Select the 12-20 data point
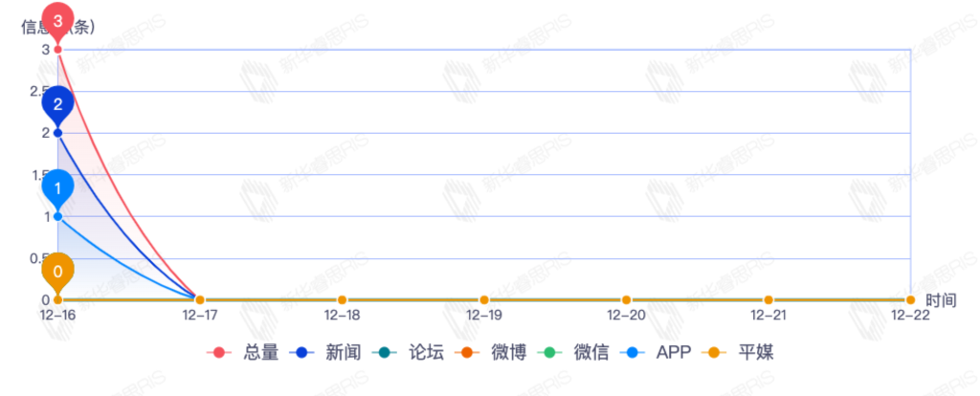980x396 pixels. pos(626,300)
